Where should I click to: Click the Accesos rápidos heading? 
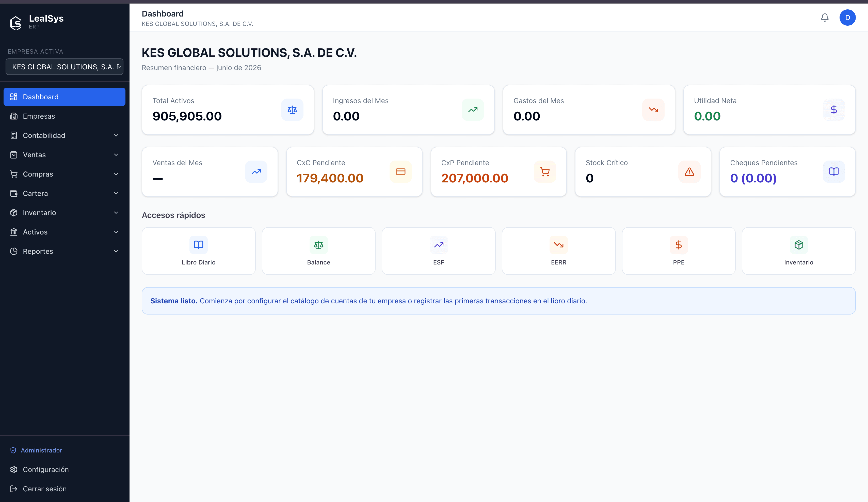pos(173,215)
